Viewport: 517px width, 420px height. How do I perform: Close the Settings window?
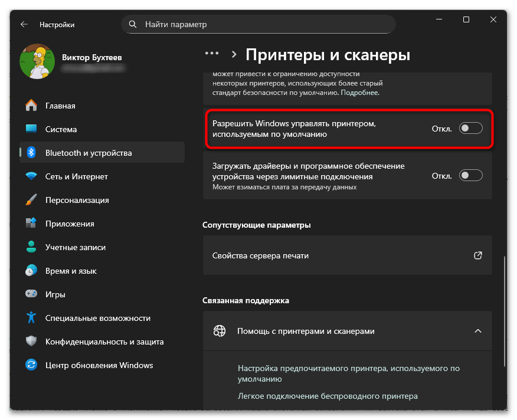point(493,19)
